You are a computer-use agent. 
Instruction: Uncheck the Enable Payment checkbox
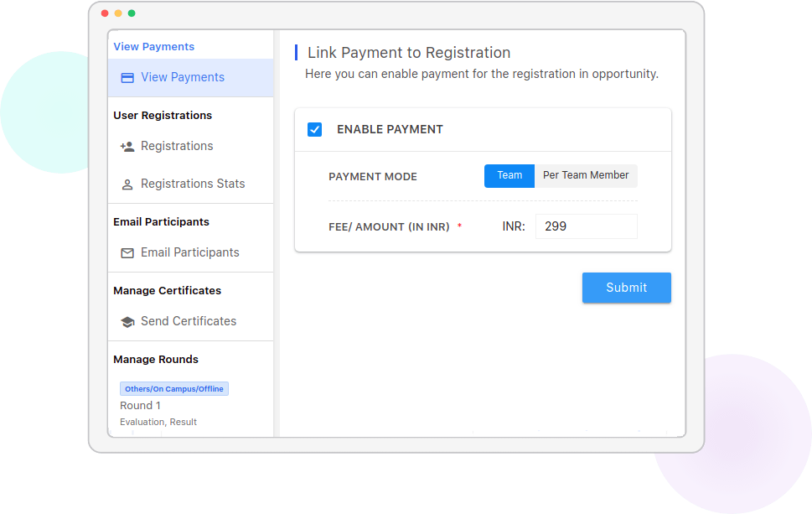point(314,129)
